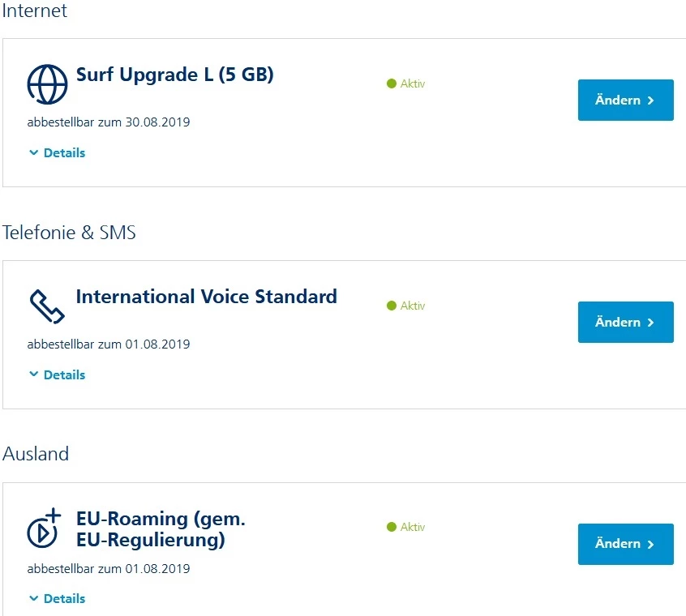Click the Ausland section heading
Viewport: 686px width, 616px height.
[36, 454]
